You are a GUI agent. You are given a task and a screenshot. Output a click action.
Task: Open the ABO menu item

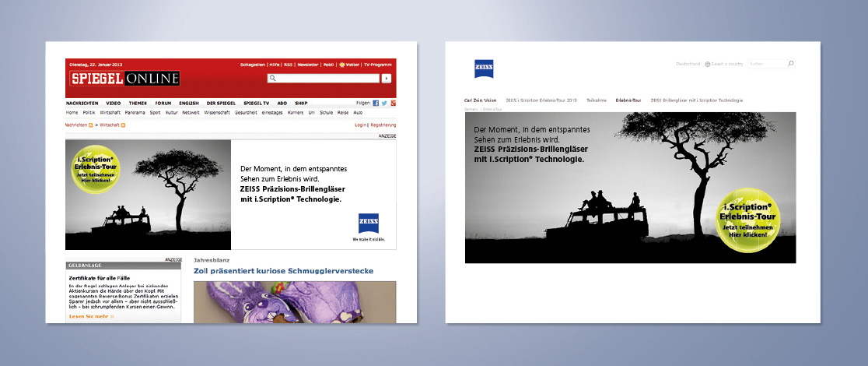pyautogui.click(x=282, y=103)
